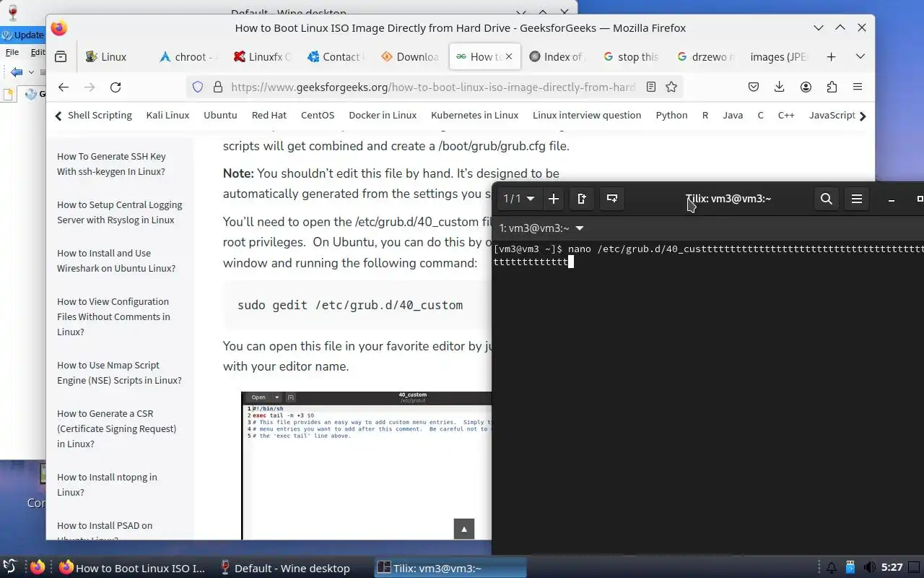Switch to the Index of tab
The width and height of the screenshot is (924, 578).
[x=558, y=56]
